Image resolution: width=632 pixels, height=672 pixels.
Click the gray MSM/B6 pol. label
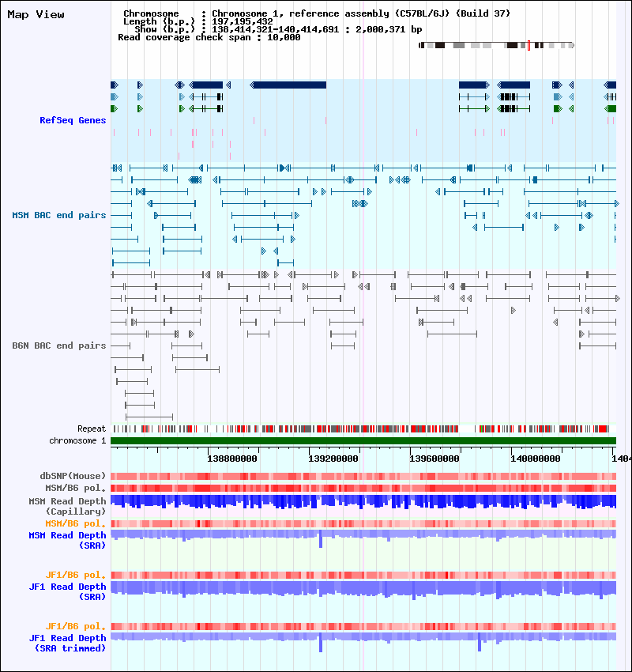coord(75,488)
